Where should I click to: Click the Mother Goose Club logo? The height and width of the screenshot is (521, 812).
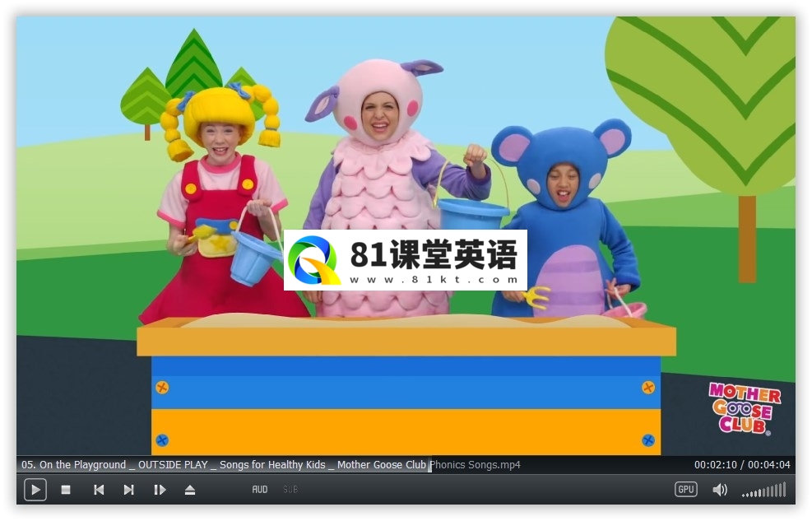point(744,407)
